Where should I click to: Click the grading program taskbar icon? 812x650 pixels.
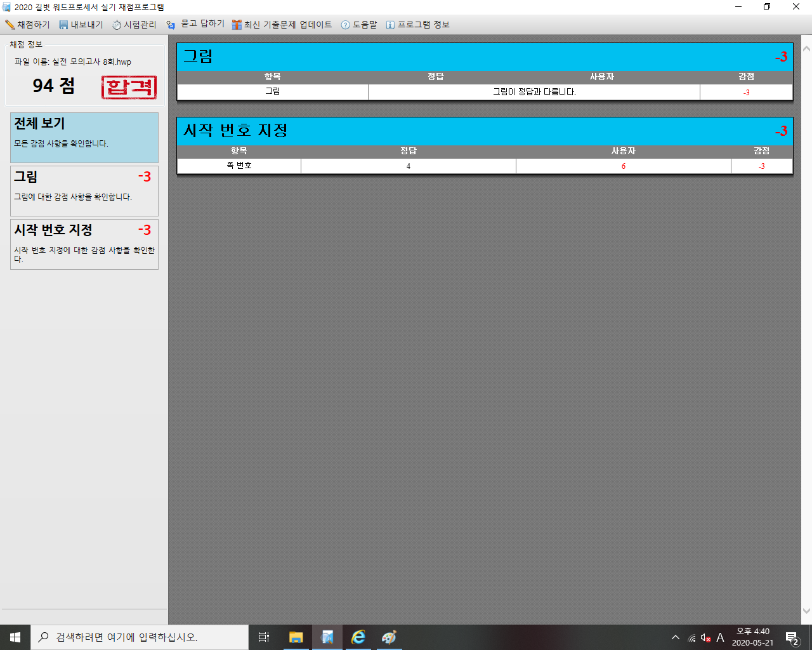327,637
